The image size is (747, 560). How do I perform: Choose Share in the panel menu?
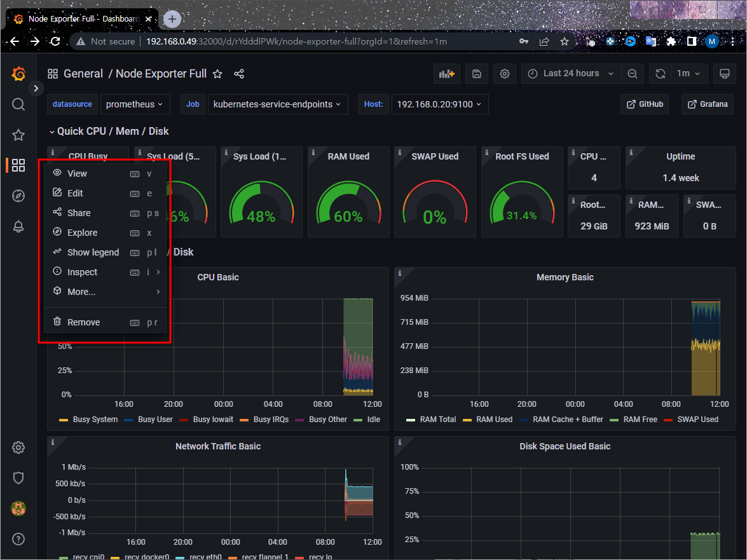105,213
